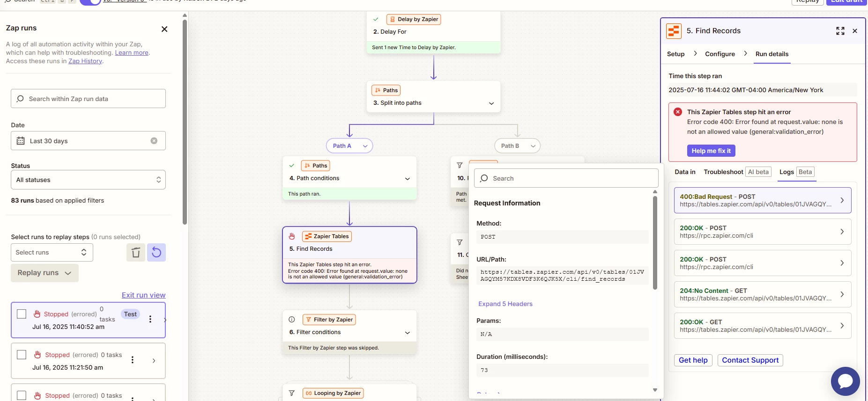Click the Paths badge on step 4

[316, 166]
